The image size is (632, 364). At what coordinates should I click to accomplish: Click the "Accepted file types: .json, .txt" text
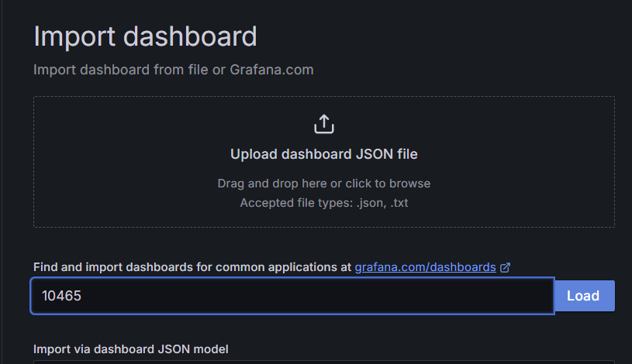pyautogui.click(x=324, y=203)
